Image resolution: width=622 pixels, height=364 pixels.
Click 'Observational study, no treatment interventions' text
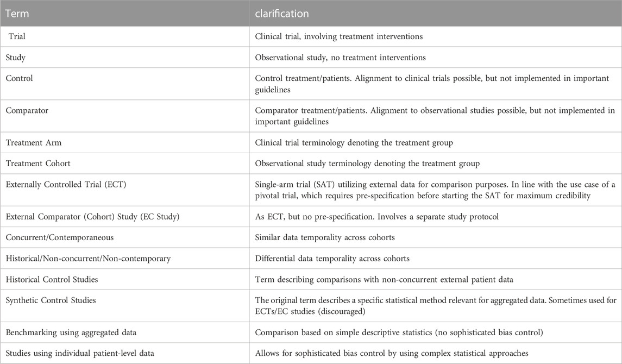341,58
